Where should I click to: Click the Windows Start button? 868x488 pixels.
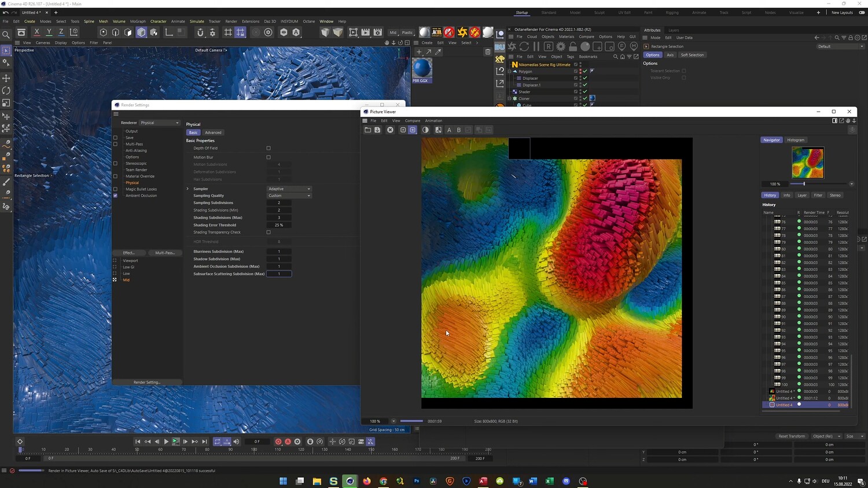(x=283, y=481)
